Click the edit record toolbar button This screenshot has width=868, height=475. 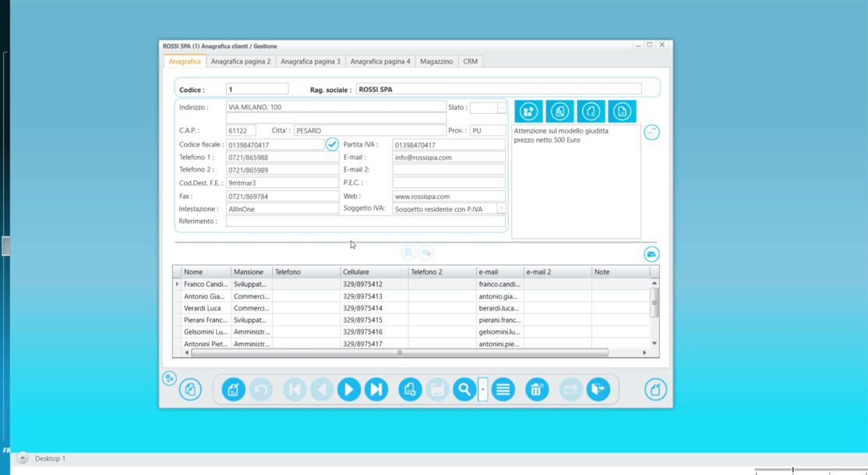(x=234, y=390)
